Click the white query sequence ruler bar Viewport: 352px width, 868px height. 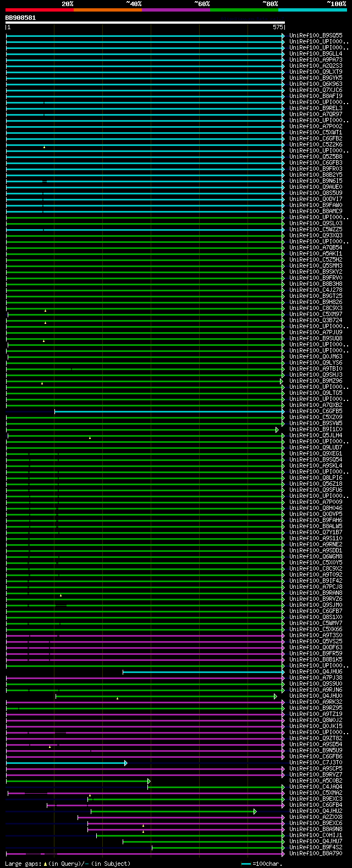(x=145, y=23)
